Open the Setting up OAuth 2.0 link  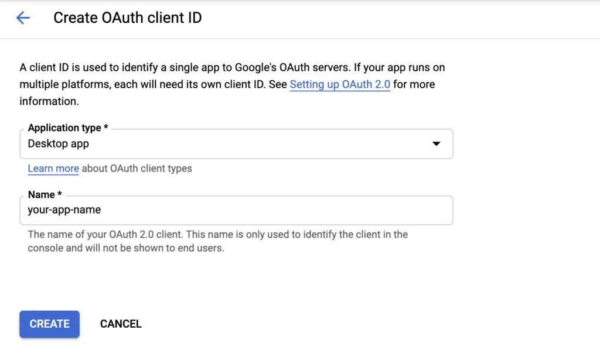340,84
